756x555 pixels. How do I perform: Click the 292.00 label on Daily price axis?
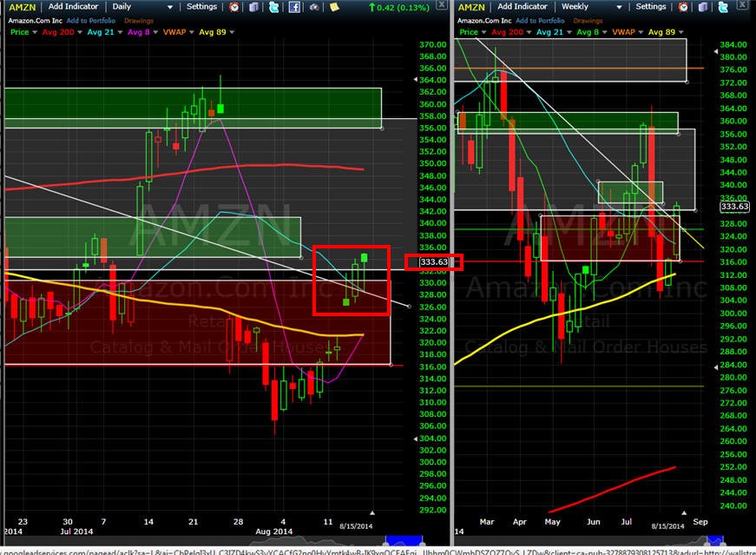(433, 510)
